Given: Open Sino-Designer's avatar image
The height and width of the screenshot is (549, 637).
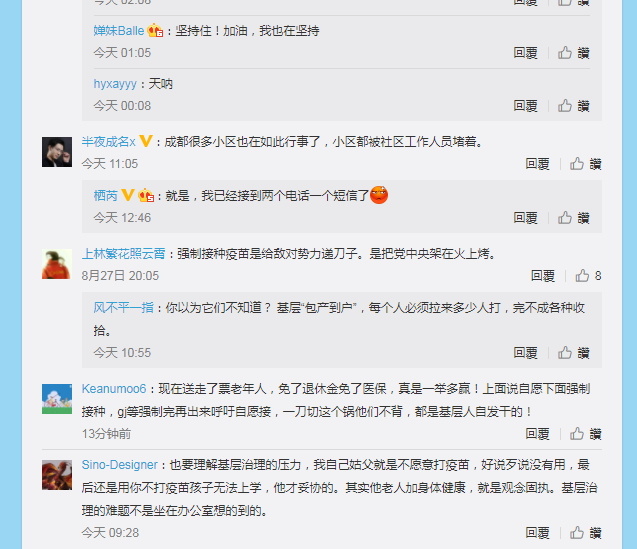Looking at the screenshot, I should 57,475.
